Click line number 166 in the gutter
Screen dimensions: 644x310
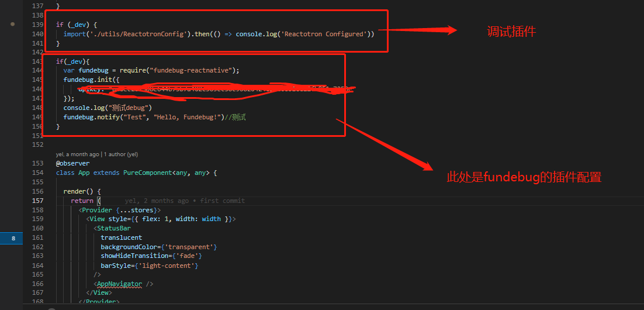37,284
